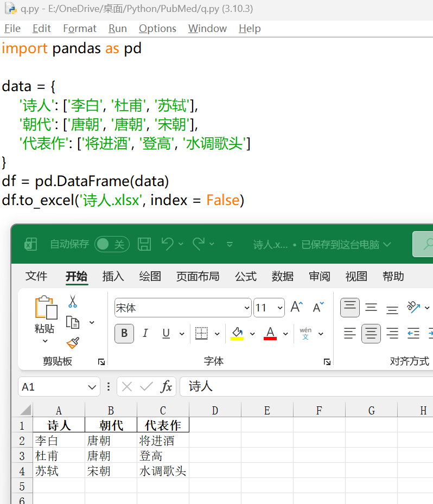Expand the saved-location dropdown by the file name
Viewport: 433px width, 504px height.
point(387,245)
